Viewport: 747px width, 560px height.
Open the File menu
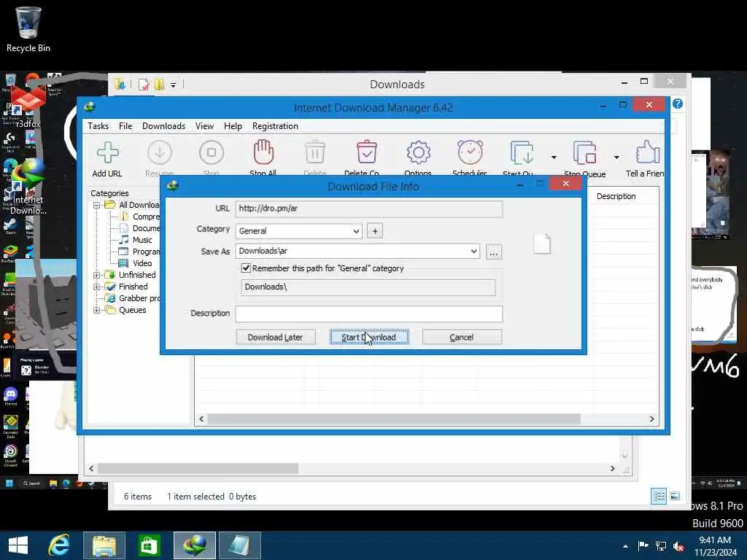pyautogui.click(x=125, y=126)
